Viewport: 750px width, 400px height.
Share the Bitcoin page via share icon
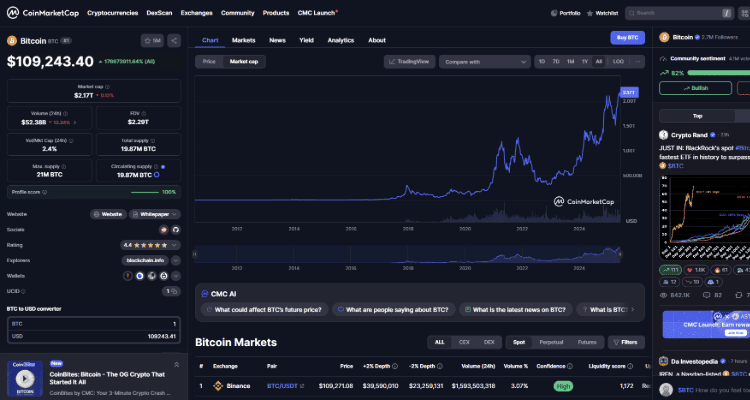174,41
